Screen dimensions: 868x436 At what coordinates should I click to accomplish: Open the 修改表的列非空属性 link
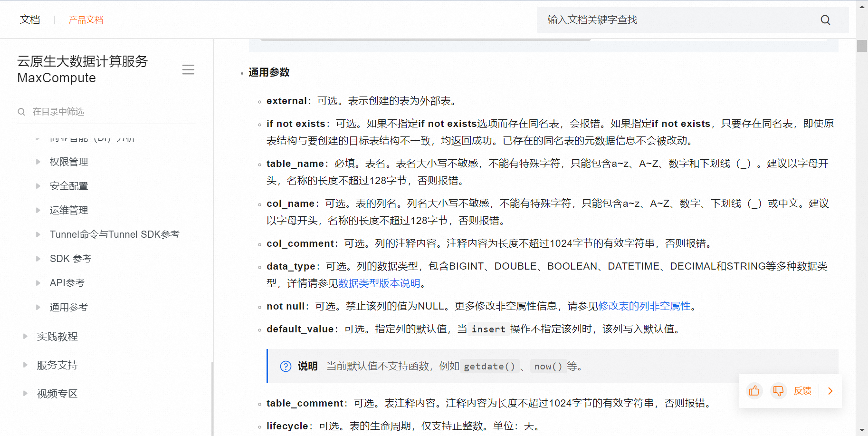point(644,306)
